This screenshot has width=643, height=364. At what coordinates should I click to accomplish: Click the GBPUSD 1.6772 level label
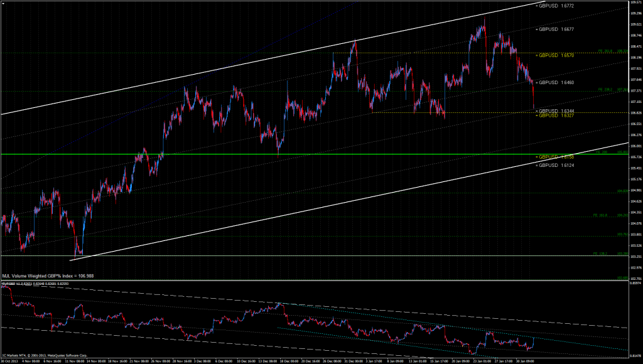pos(556,6)
